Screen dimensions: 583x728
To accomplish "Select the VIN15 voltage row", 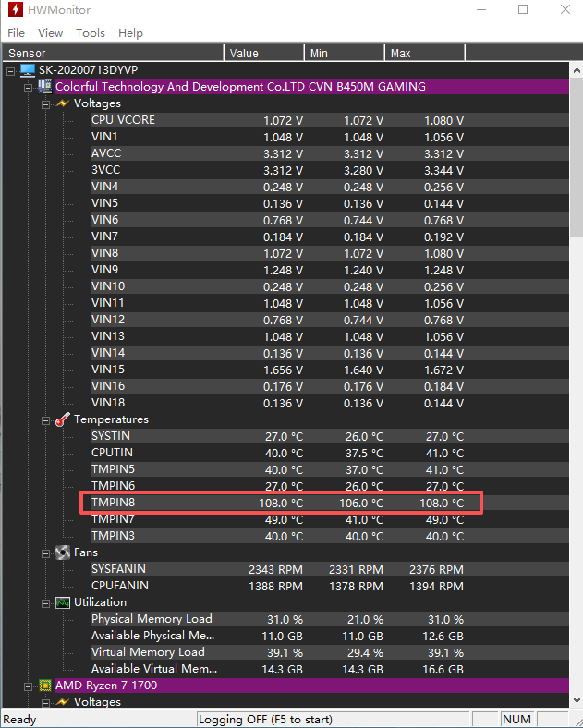I will [x=330, y=370].
